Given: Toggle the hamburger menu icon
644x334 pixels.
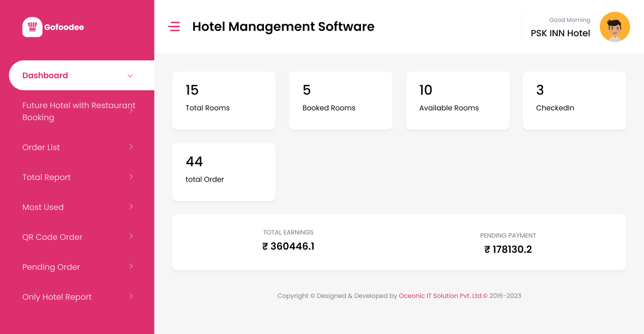Looking at the screenshot, I should (x=174, y=27).
